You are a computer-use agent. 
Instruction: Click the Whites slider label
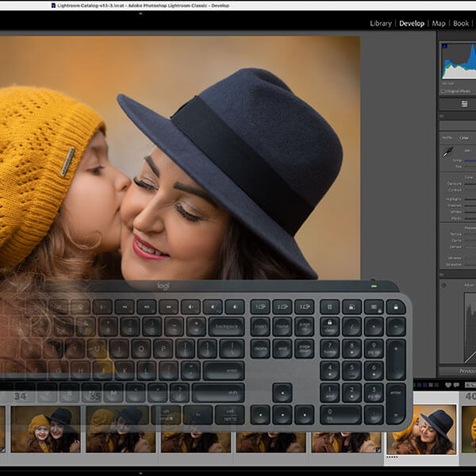pyautogui.click(x=456, y=212)
